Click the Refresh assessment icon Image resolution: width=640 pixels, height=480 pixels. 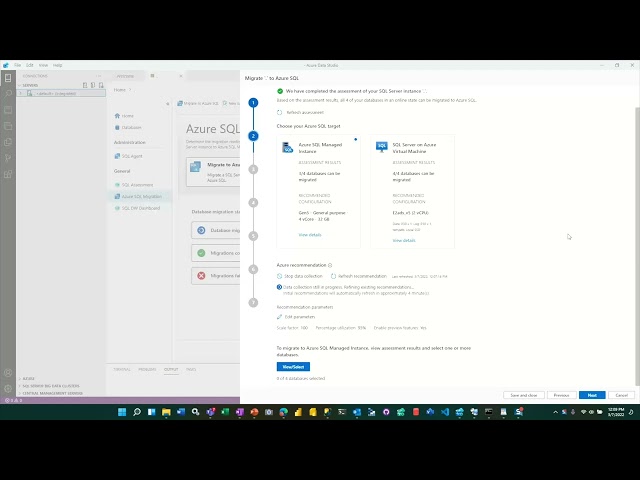[280, 112]
